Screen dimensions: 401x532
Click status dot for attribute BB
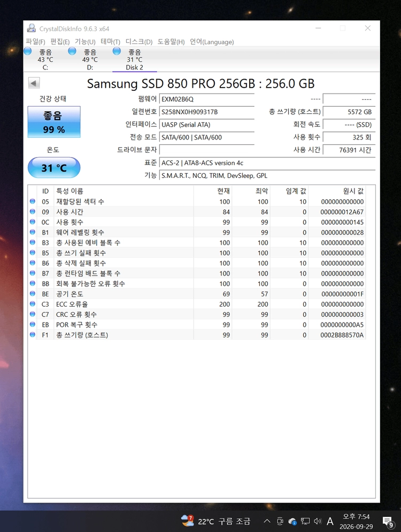point(33,283)
